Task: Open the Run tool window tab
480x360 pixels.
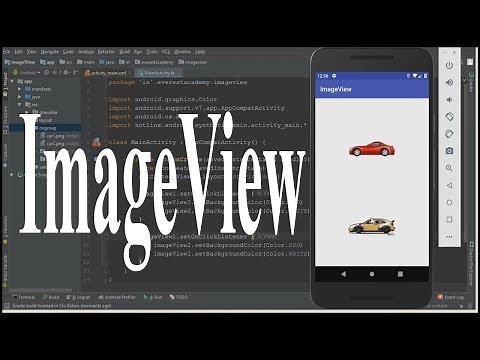Action: (x=153, y=297)
